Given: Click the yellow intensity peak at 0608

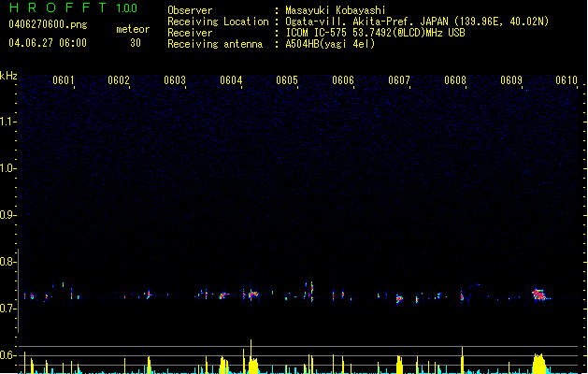Looking at the screenshot, I should 462,360.
